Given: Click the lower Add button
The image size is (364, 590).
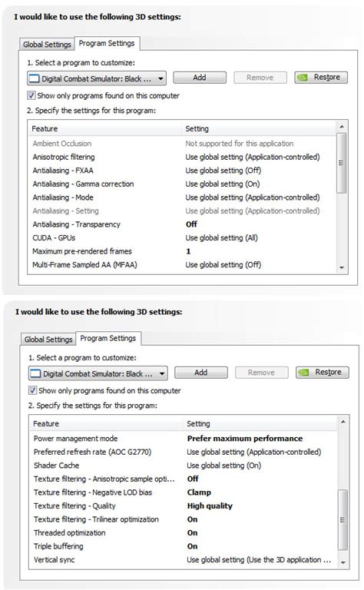Looking at the screenshot, I should coord(201,373).
